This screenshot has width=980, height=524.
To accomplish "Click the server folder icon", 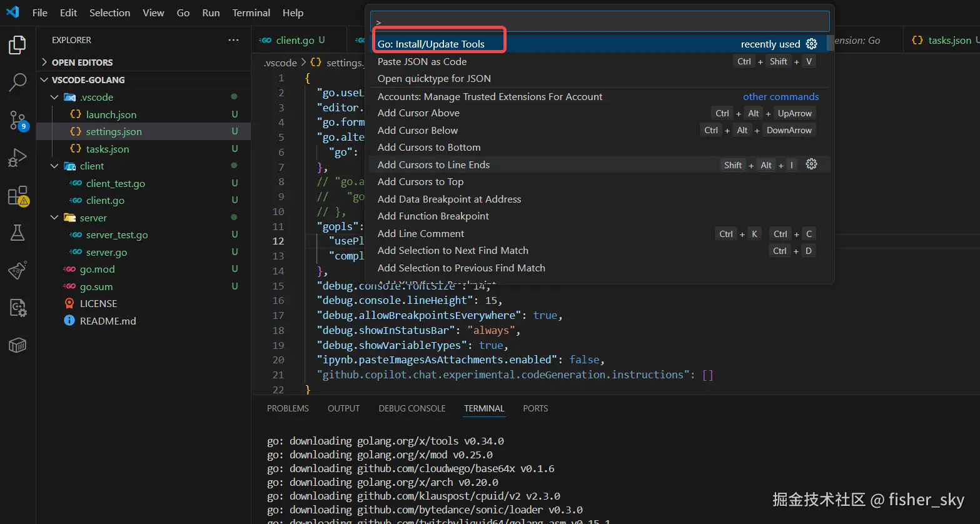I will (x=69, y=218).
